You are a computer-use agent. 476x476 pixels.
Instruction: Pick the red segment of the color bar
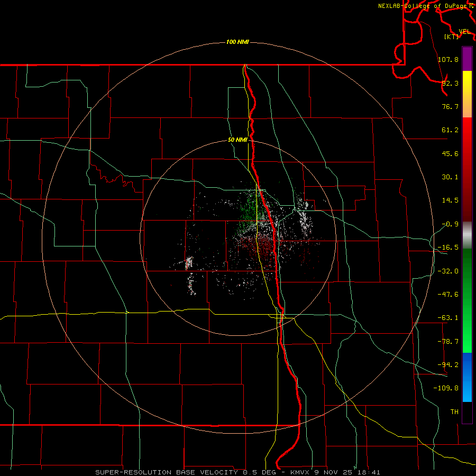(x=467, y=169)
